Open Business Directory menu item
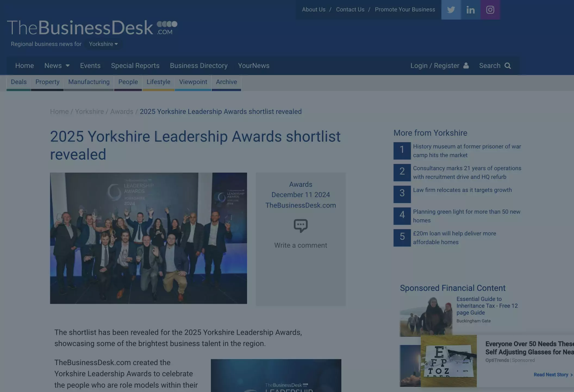Viewport: 574px width, 392px height. [x=199, y=66]
